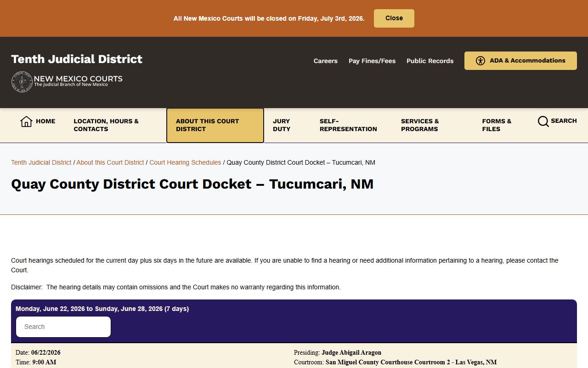Click ADA & Accommodations button
588x368 pixels.
[x=520, y=61]
